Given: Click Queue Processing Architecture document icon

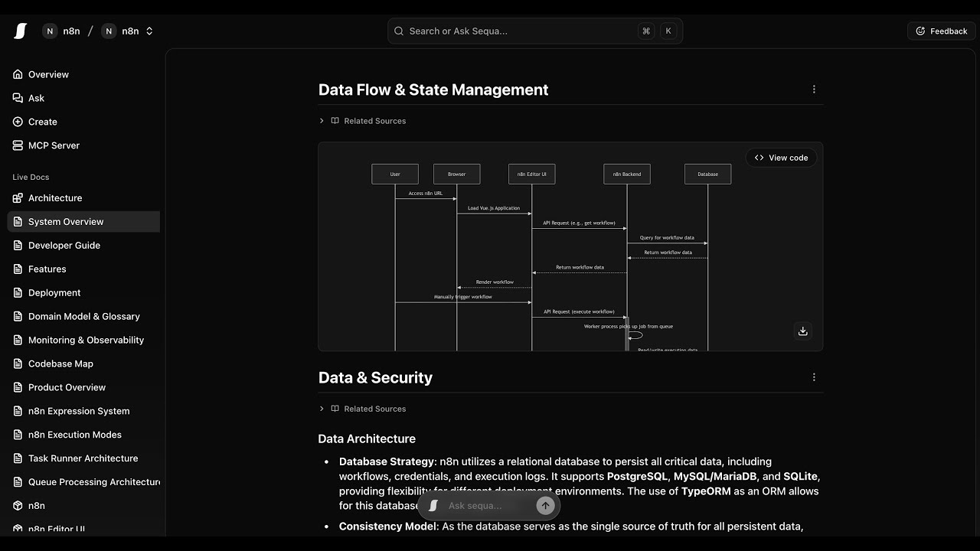Looking at the screenshot, I should click(18, 483).
